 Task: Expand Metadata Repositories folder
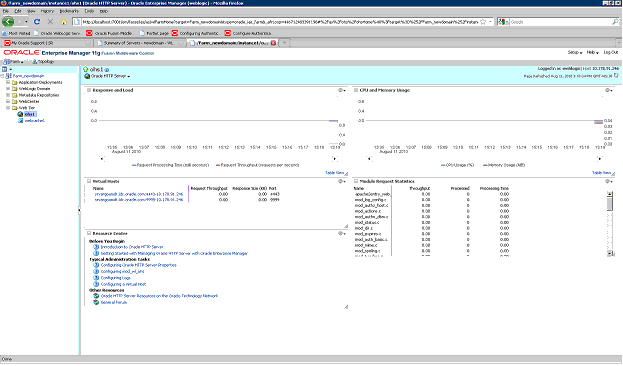pyautogui.click(x=8, y=95)
